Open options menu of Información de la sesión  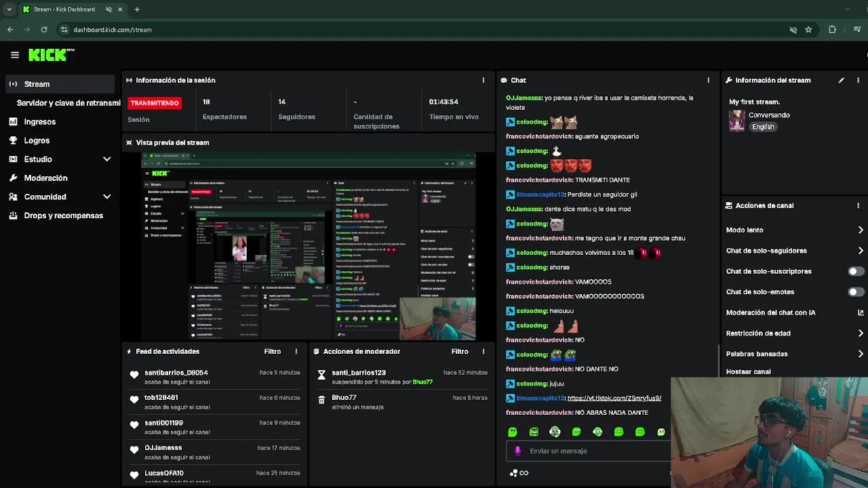(484, 80)
